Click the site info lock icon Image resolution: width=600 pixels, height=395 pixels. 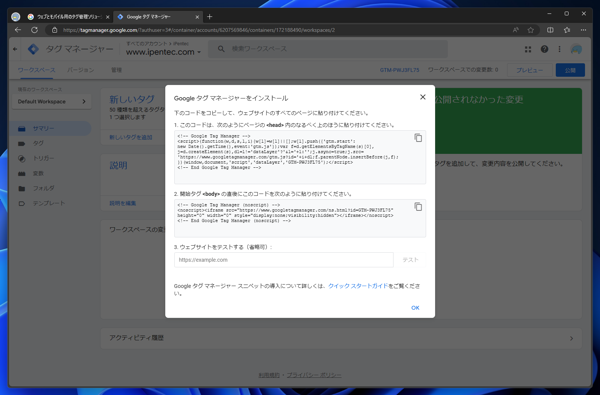click(54, 30)
